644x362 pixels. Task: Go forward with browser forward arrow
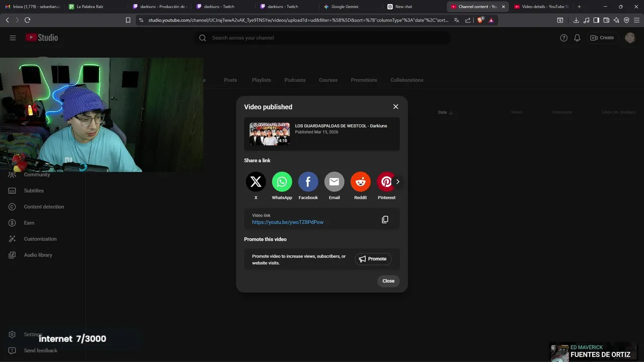[17, 20]
